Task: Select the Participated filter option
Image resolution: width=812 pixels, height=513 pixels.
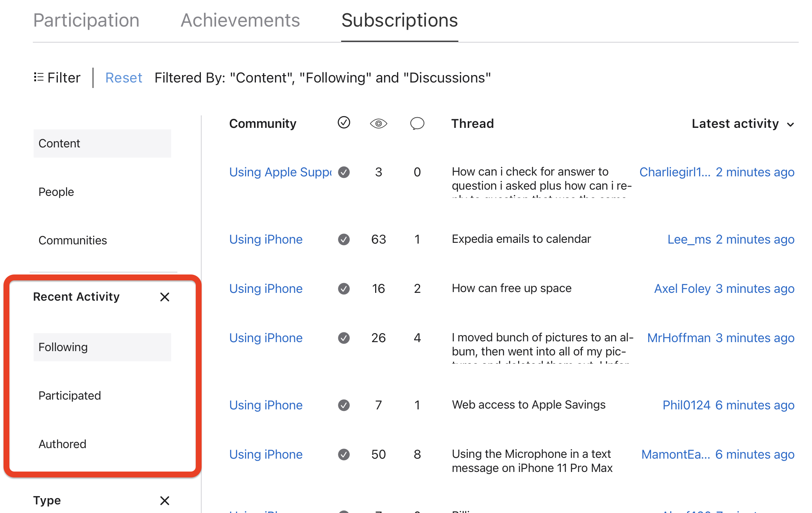Action: (x=70, y=396)
